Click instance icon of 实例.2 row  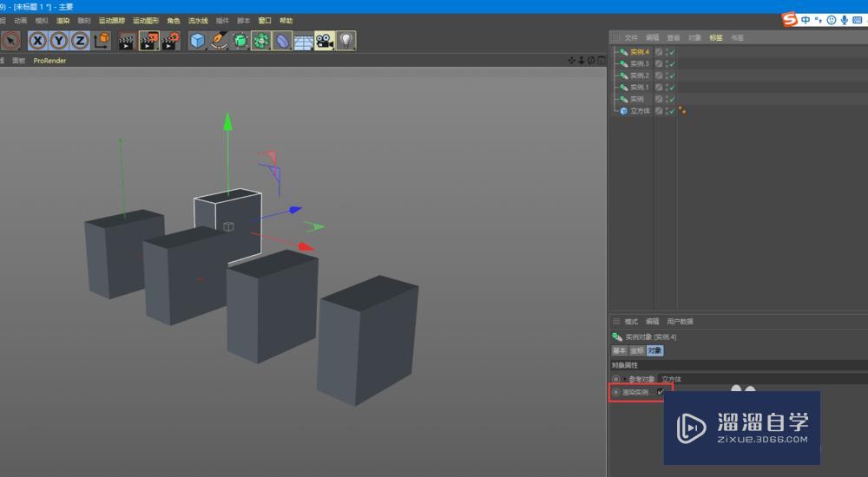pyautogui.click(x=624, y=75)
